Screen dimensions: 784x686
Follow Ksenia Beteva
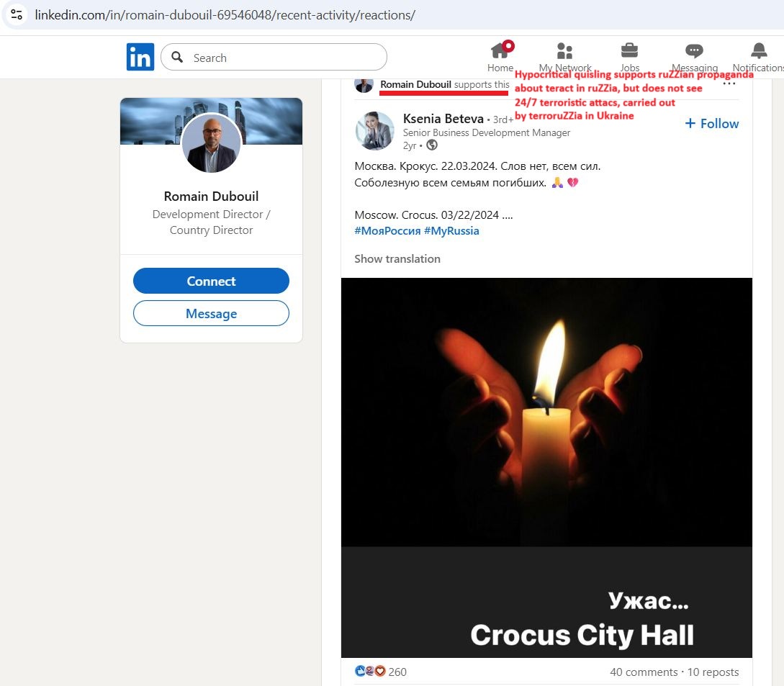coord(711,124)
